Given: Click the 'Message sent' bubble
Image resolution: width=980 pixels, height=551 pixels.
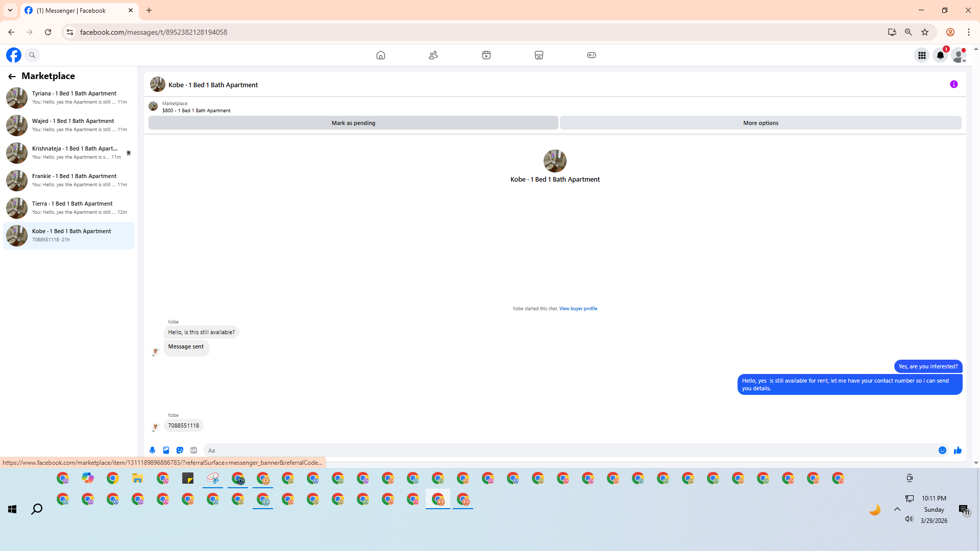Looking at the screenshot, I should (186, 347).
